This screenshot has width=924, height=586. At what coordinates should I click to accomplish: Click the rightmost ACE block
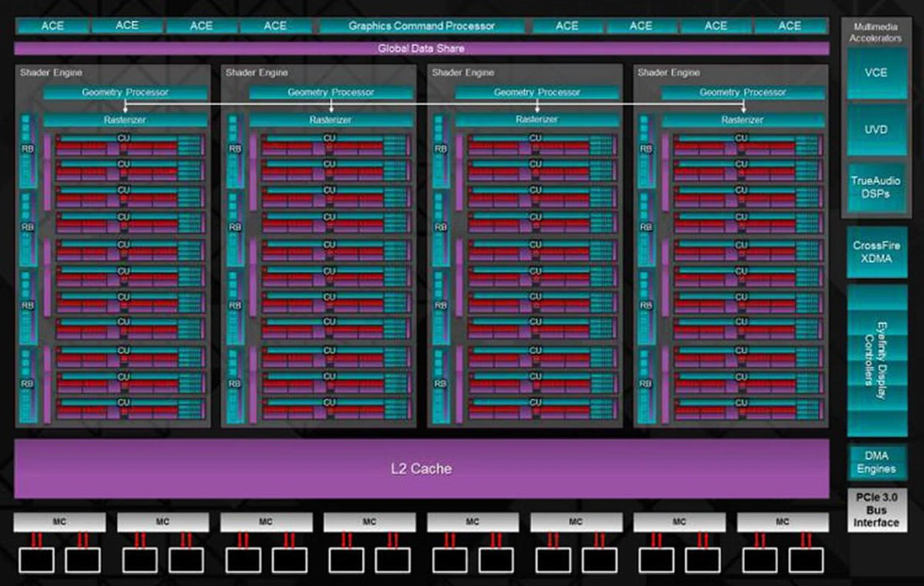[790, 26]
